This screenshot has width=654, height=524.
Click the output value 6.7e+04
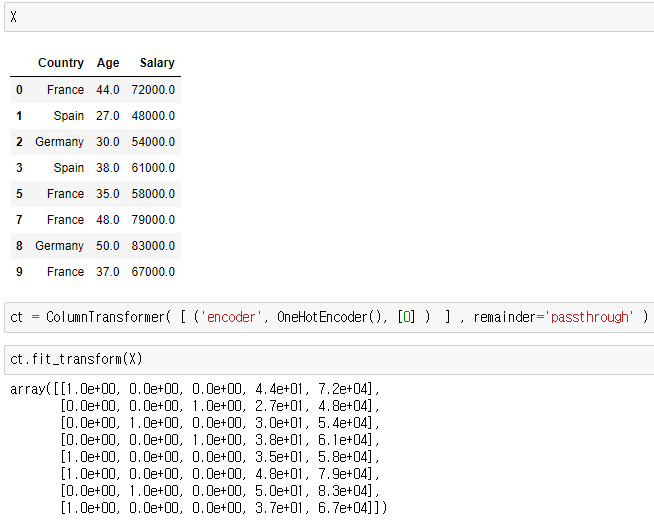[342, 508]
